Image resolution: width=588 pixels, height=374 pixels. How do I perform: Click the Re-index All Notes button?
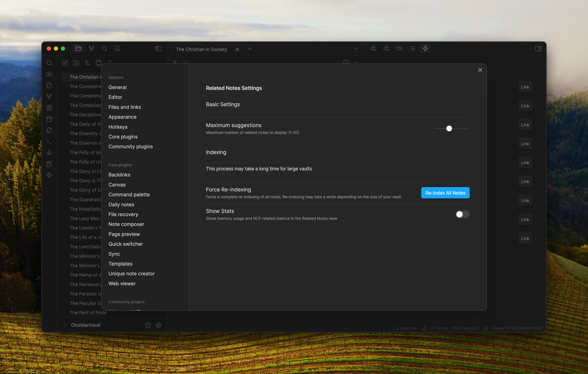[445, 193]
